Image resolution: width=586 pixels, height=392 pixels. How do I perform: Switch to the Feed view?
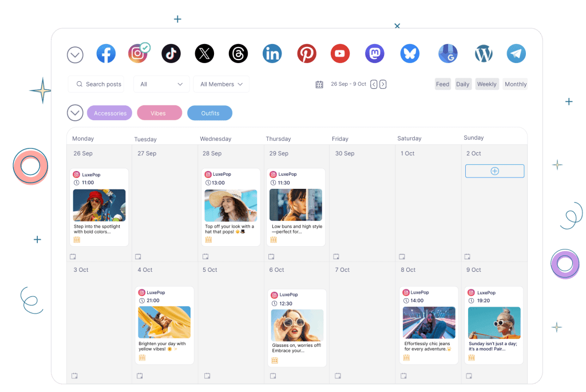(x=442, y=84)
